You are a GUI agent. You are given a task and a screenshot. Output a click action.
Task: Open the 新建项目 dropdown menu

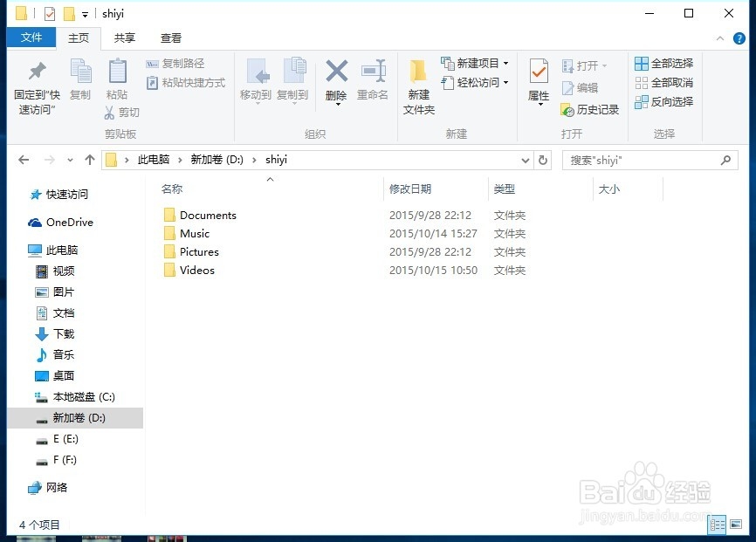tap(474, 62)
